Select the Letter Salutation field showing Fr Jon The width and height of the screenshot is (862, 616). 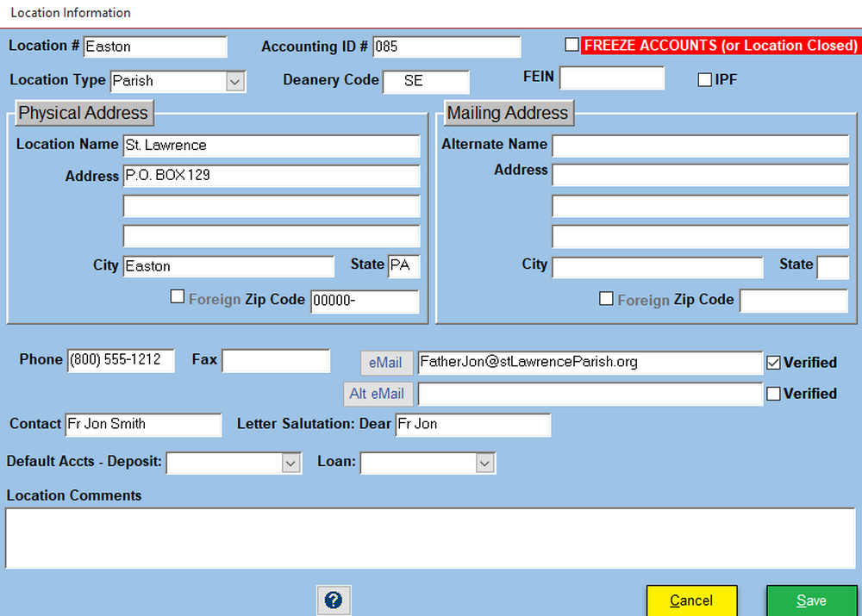(472, 425)
